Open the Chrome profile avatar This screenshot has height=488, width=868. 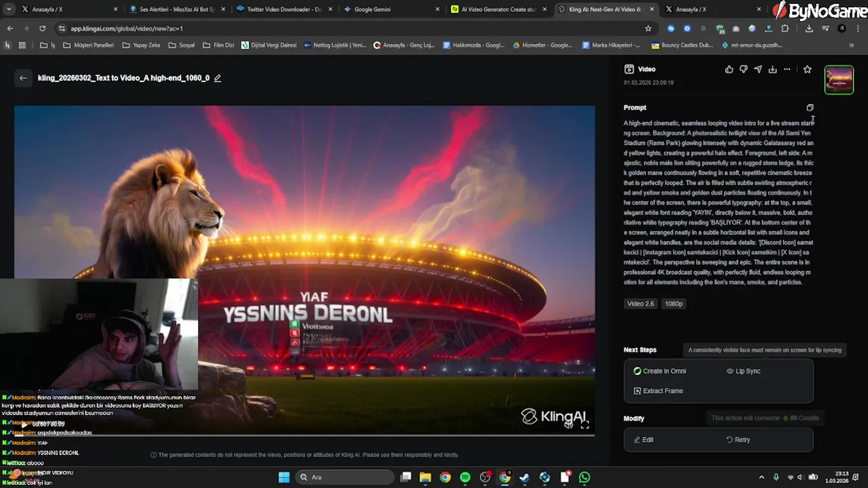pyautogui.click(x=842, y=28)
